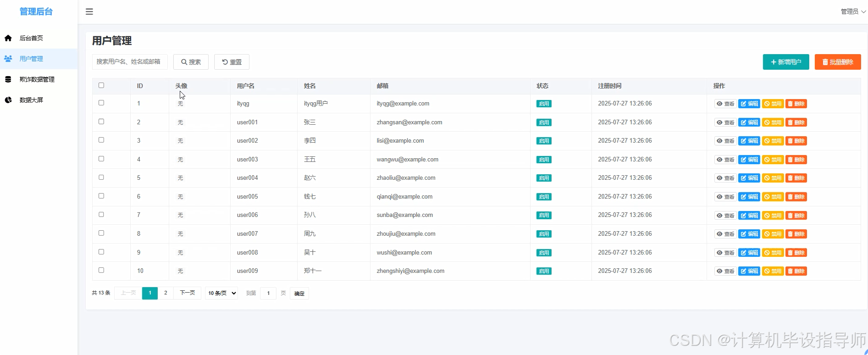868x355 pixels.
Task: Check the box for user001 row
Action: click(101, 122)
